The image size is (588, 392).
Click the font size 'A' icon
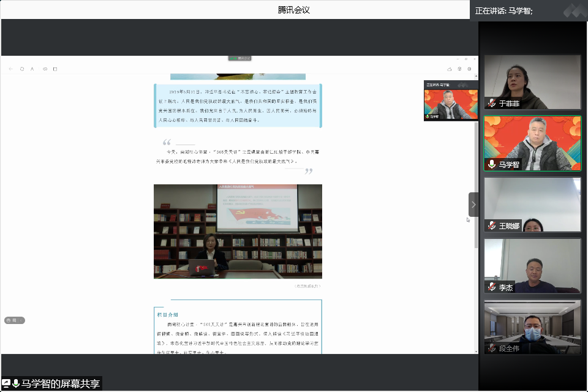pos(32,69)
